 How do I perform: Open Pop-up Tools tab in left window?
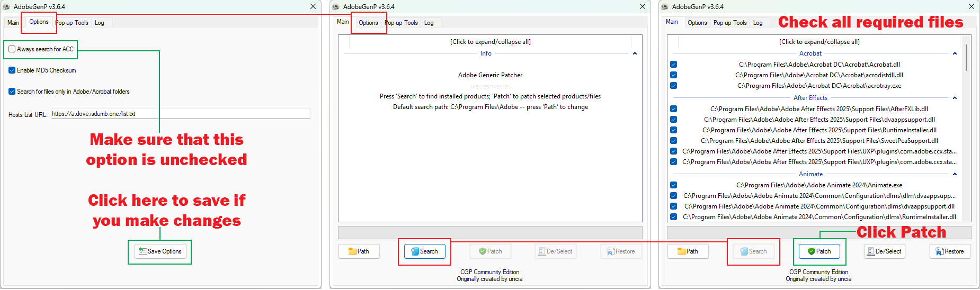72,23
